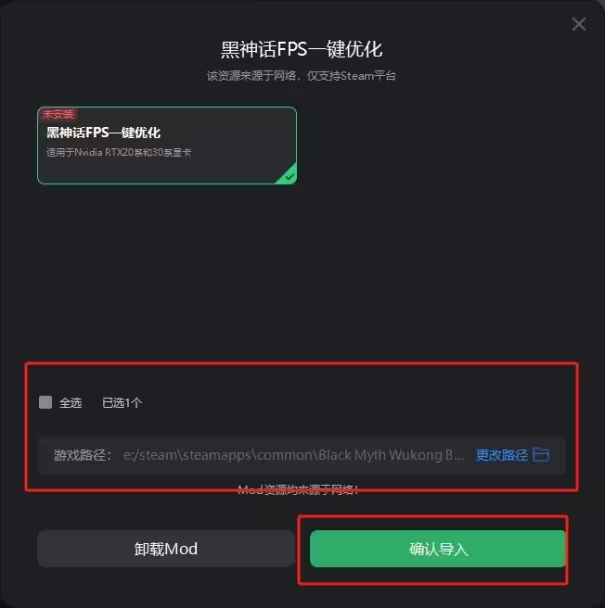Click the game path text field
This screenshot has width=605, height=609.
coord(301,455)
